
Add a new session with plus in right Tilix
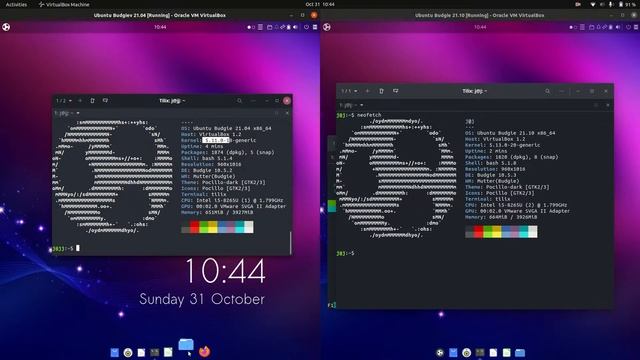pos(367,91)
